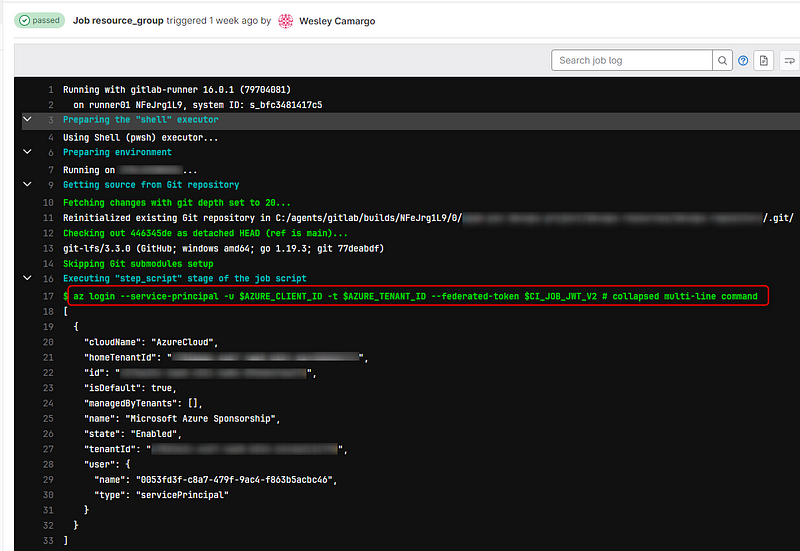Image resolution: width=800 pixels, height=551 pixels.
Task: Click Getting source from Git repository header
Action: coord(151,185)
